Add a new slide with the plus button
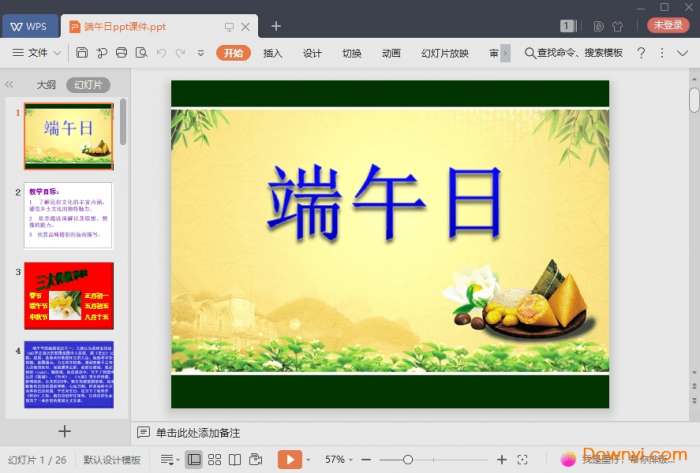 click(65, 431)
